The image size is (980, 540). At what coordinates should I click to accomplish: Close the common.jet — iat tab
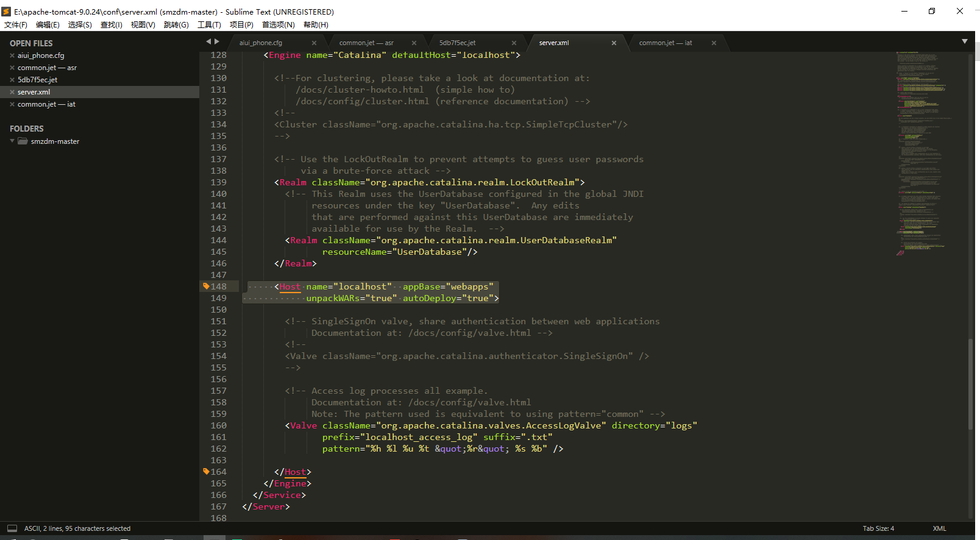tap(714, 43)
